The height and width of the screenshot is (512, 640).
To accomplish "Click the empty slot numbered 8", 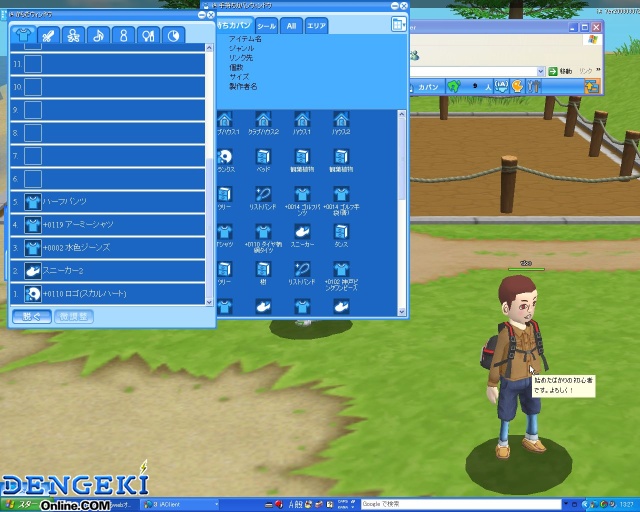I will tap(33, 133).
